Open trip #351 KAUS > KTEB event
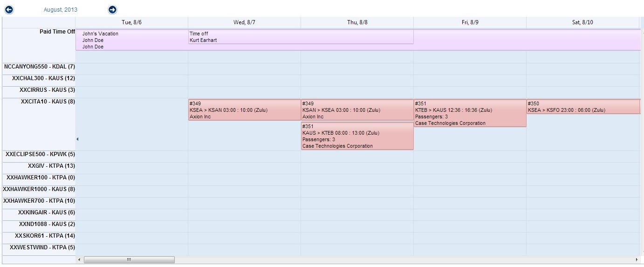Viewport: 644px width, 267px height. click(x=357, y=136)
